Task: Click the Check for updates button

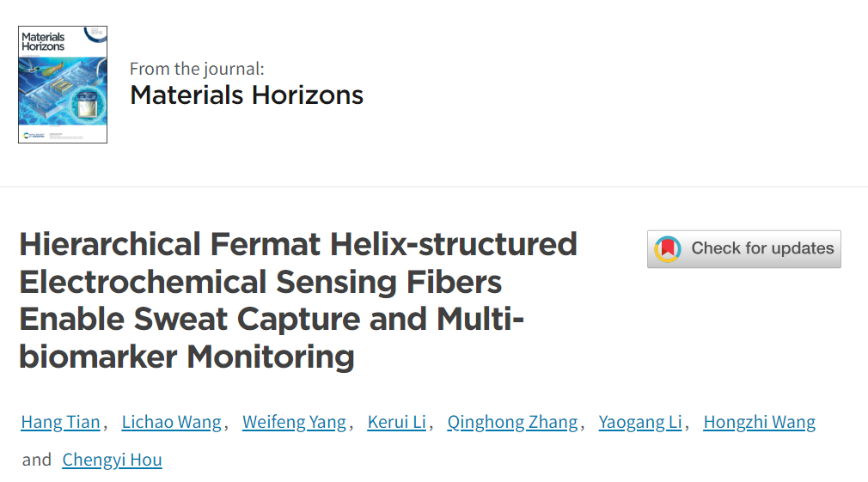Action: tap(744, 249)
